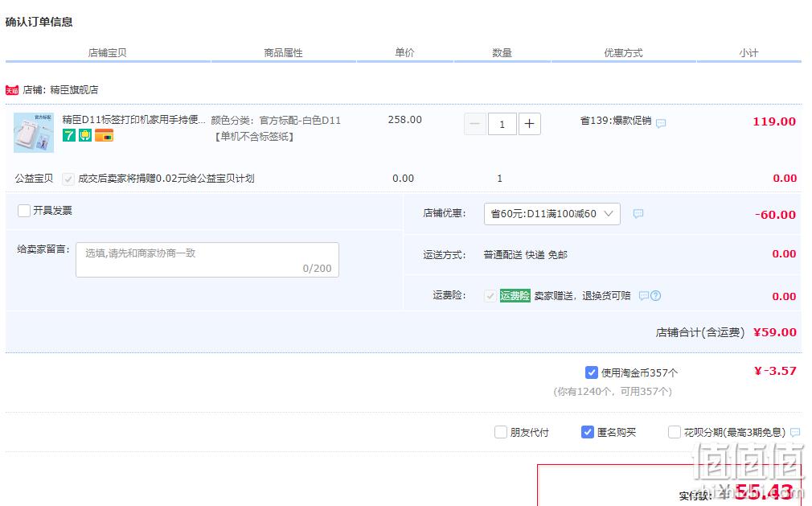Click the quantity input field showing 1
812x506 pixels.
[x=502, y=124]
